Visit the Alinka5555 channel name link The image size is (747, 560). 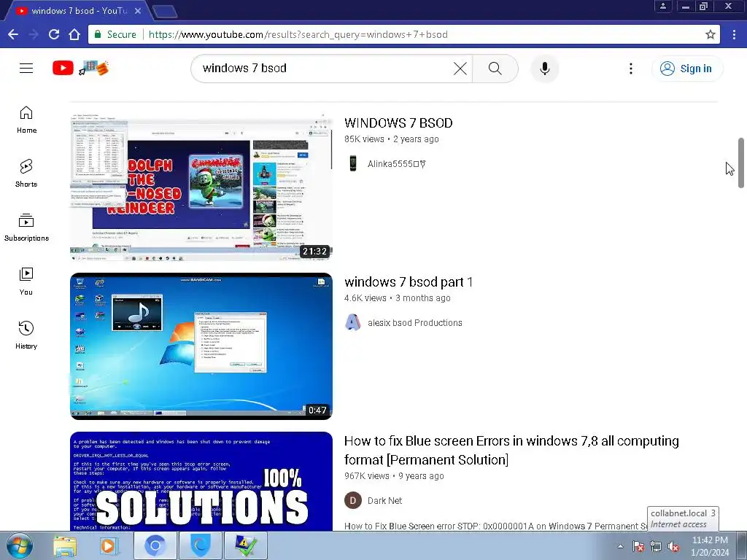click(396, 164)
